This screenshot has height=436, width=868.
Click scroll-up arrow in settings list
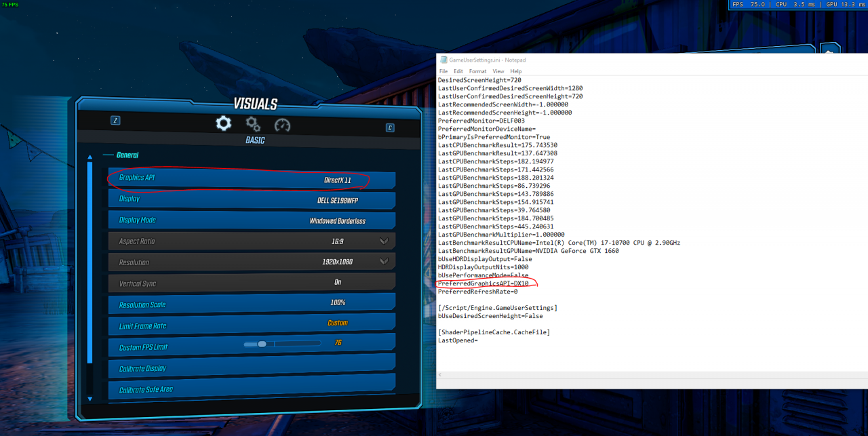(x=90, y=157)
